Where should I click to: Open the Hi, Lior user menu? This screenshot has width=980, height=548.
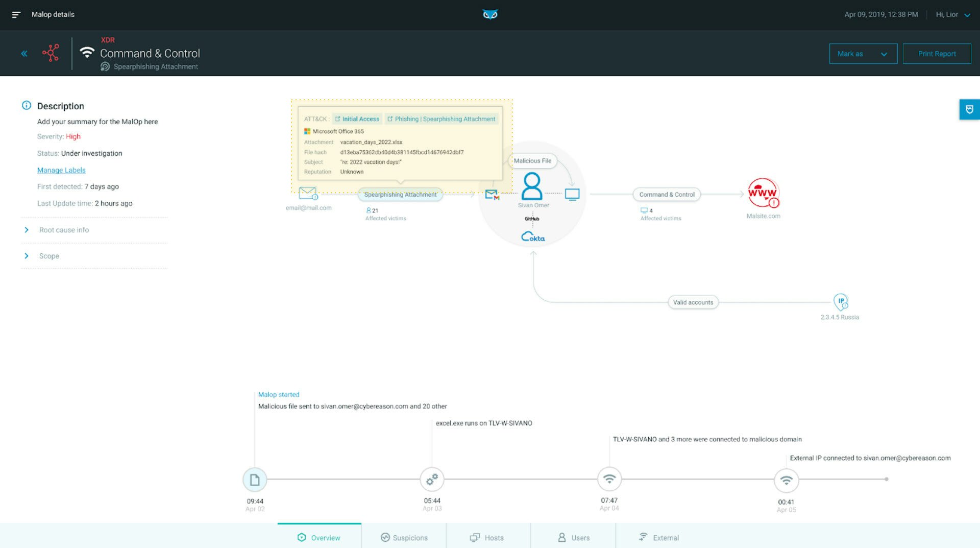952,15
